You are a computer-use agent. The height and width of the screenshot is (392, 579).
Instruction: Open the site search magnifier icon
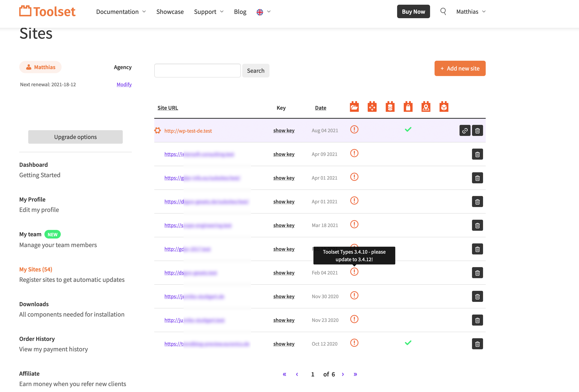[x=443, y=11]
